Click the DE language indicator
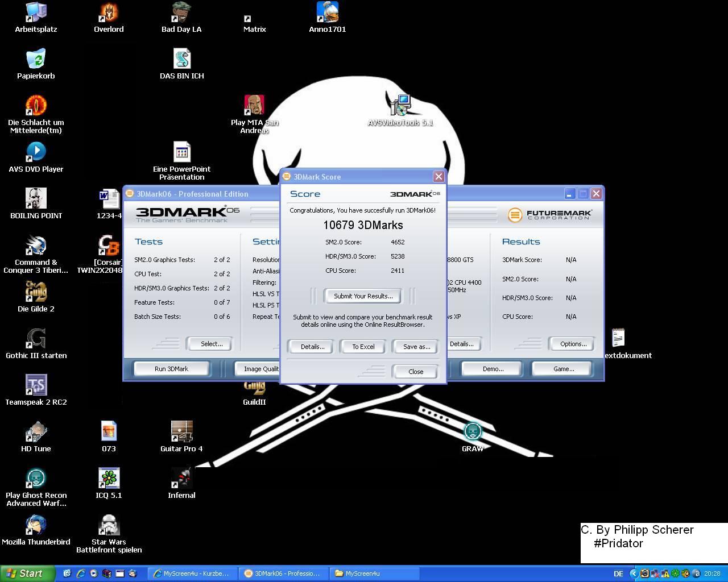Screen dimensions: 728x582 [x=618, y=574]
